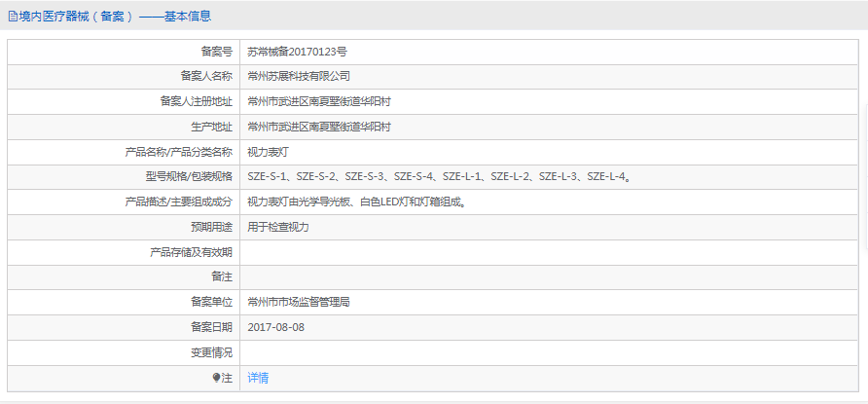Click the 产品存储及有效期 label
Screen dimensions: 868x404
tap(191, 252)
